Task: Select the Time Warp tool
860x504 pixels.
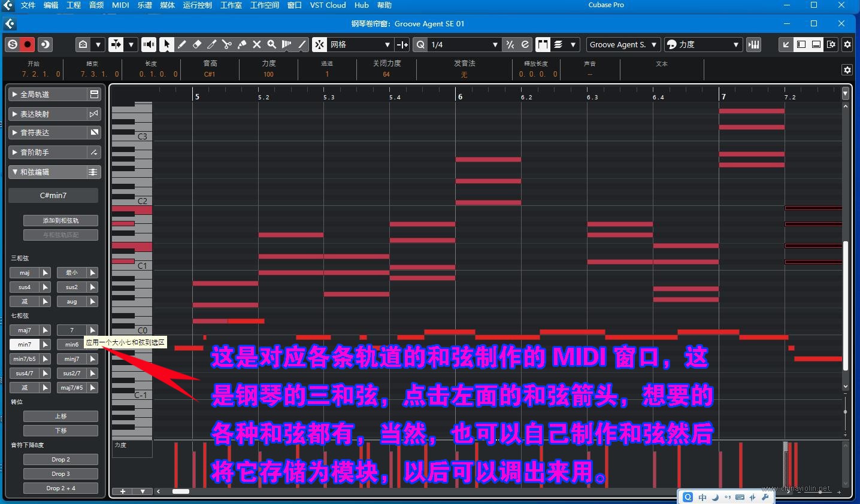Action: [287, 44]
